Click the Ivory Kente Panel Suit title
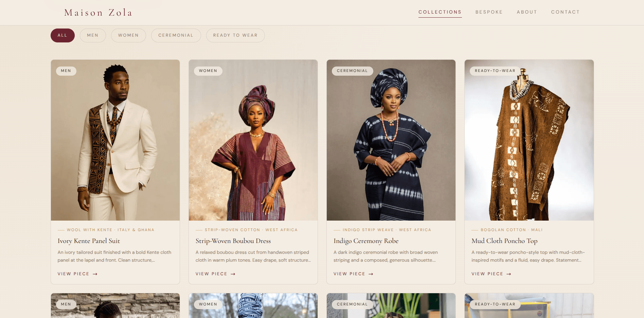The width and height of the screenshot is (644, 318). click(89, 241)
